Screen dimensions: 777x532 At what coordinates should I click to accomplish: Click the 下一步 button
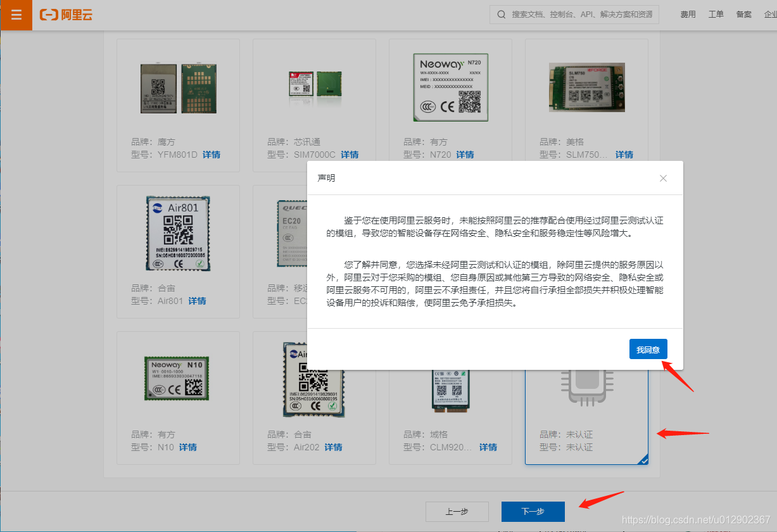point(533,512)
